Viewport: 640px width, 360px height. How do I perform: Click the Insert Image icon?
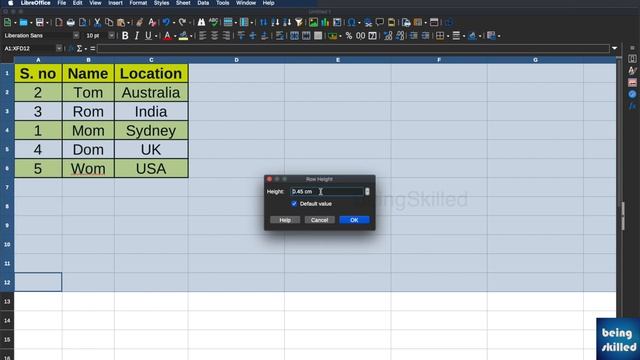pos(313,22)
